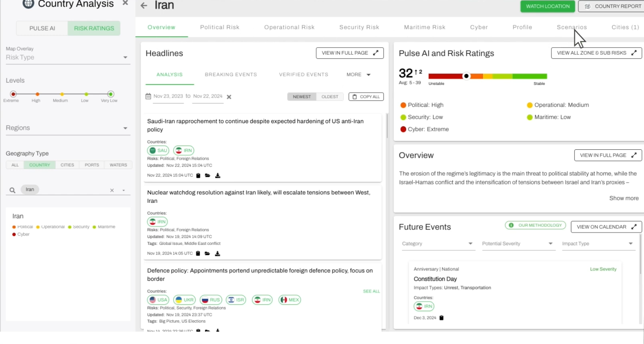Open the Security Risk tab

(359, 27)
